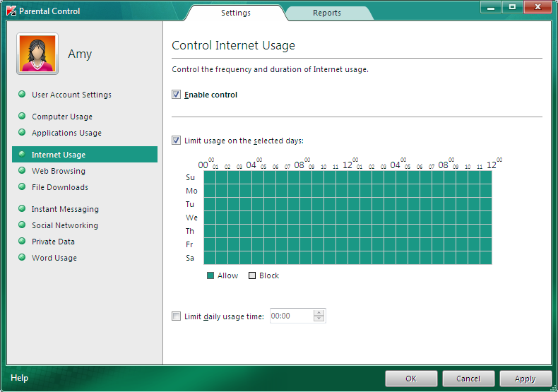Select the green Allow legend swatch
The width and height of the screenshot is (558, 392).
[210, 275]
